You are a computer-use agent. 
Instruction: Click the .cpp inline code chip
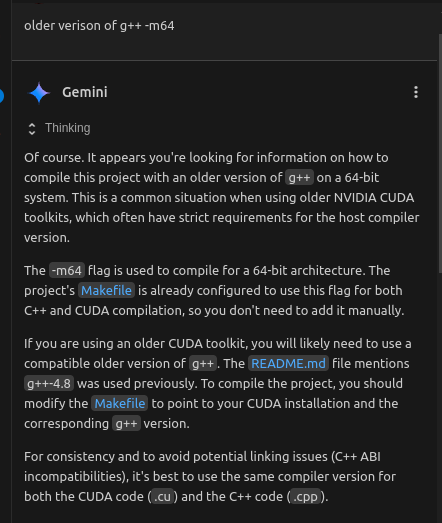tap(305, 497)
